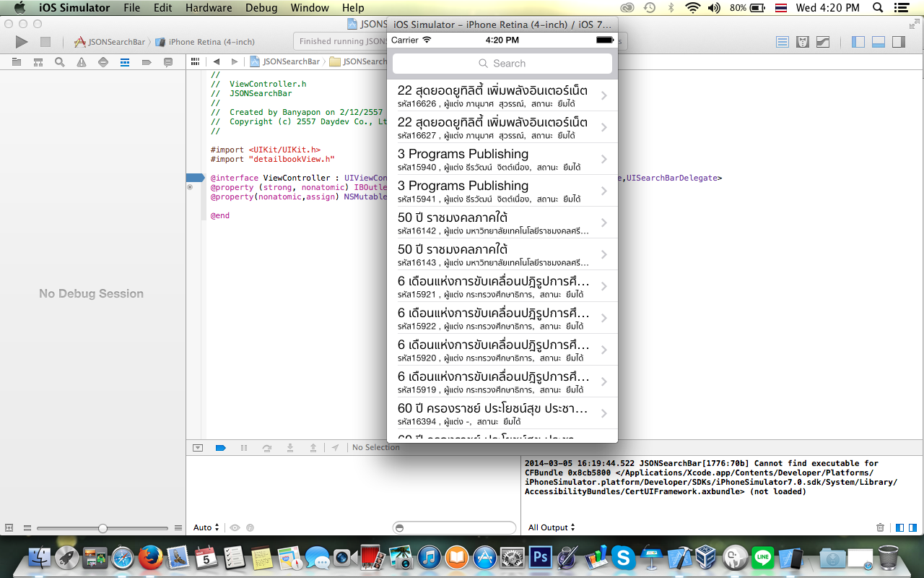
Task: Open the Issue navigator warning icon
Action: (82, 62)
